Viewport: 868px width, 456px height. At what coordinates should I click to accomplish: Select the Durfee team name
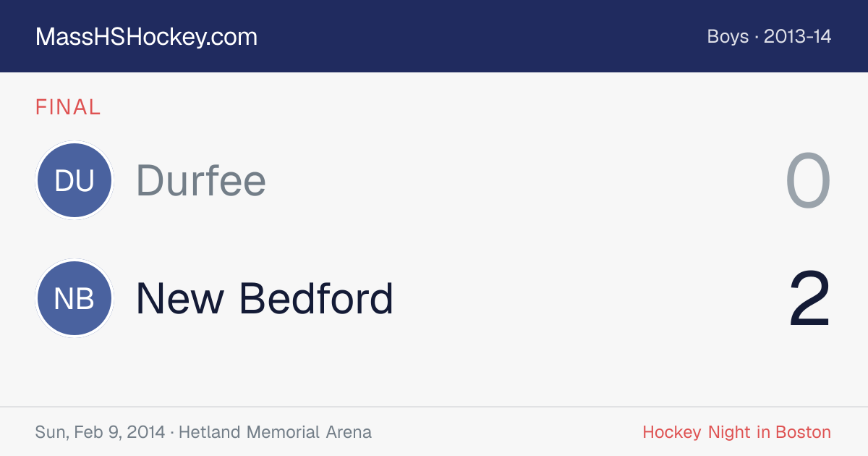click(201, 180)
